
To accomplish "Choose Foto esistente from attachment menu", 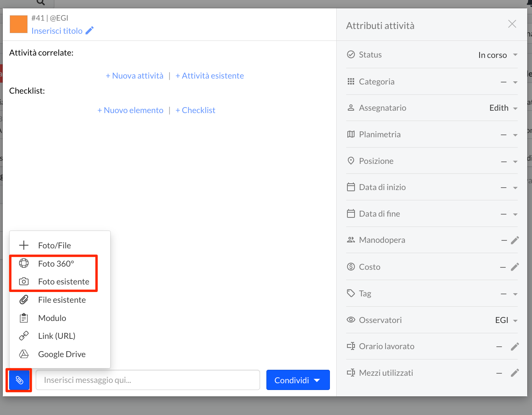I will (x=60, y=282).
